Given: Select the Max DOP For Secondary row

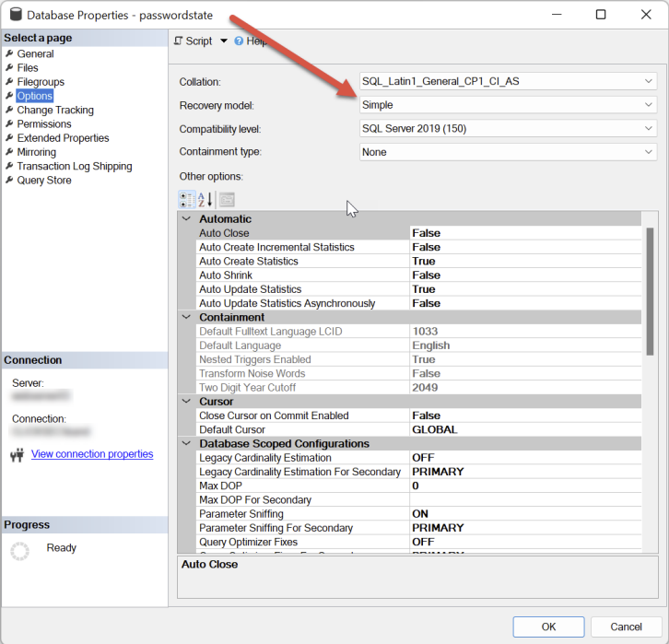Looking at the screenshot, I should click(419, 500).
